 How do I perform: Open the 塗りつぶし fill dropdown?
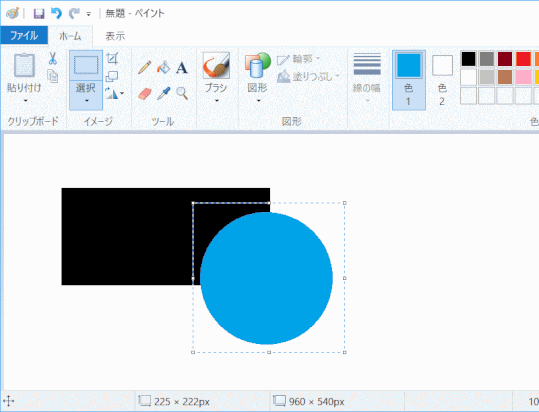click(x=308, y=76)
